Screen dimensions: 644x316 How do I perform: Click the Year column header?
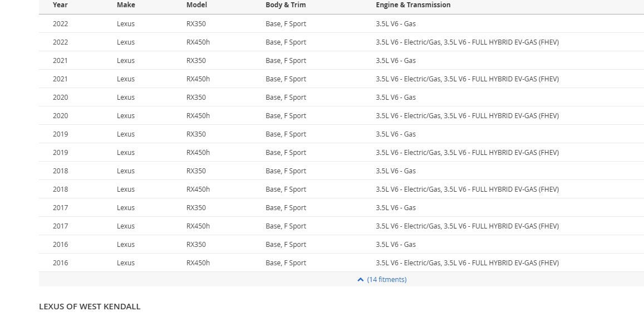pos(60,5)
